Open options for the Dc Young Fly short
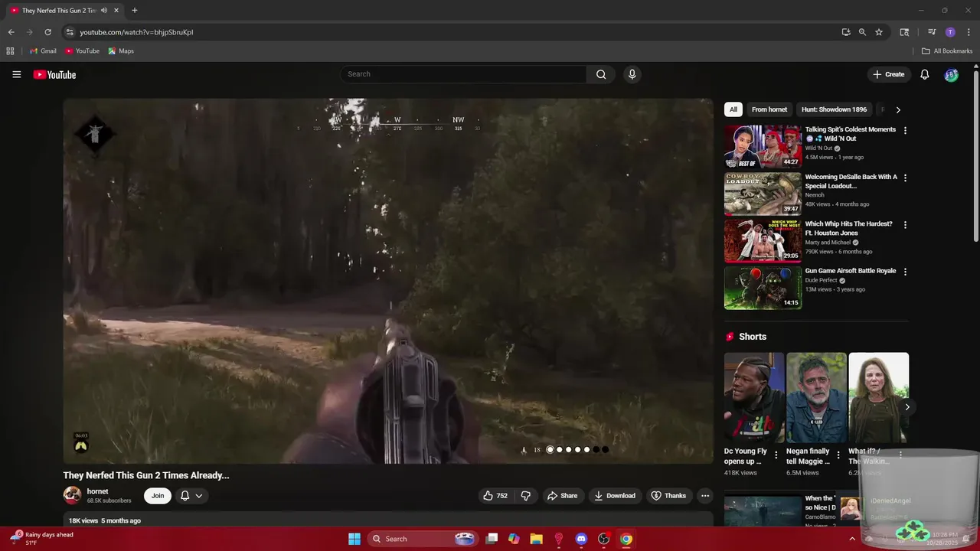 tap(776, 455)
